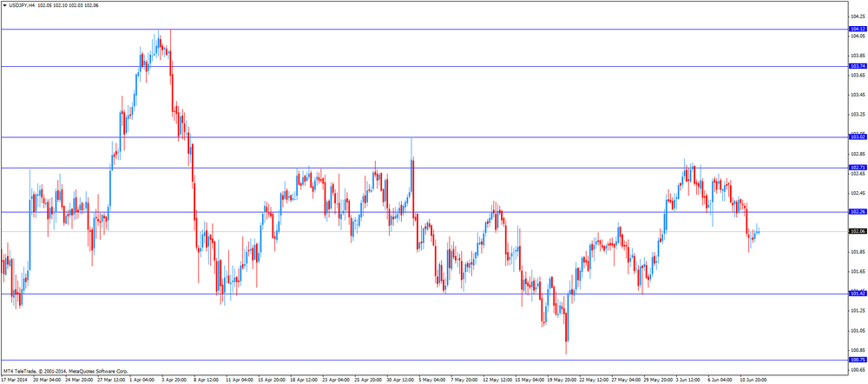Select the 104.12 blue price label
Screen dimensions: 868x384
click(x=858, y=29)
